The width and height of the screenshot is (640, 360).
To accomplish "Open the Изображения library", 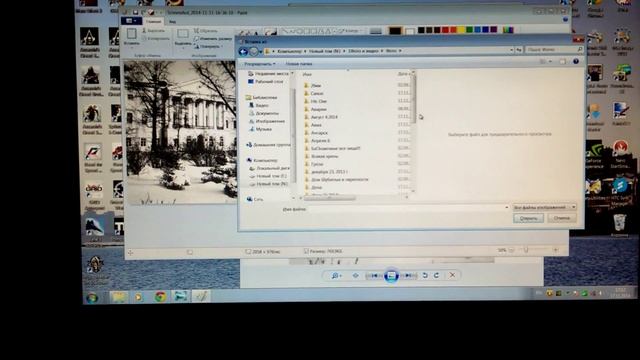I will (267, 121).
